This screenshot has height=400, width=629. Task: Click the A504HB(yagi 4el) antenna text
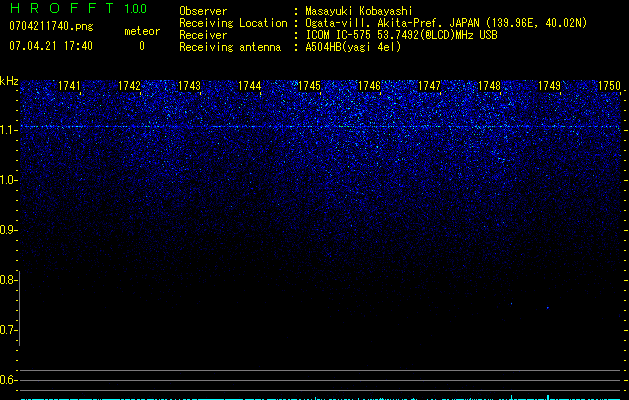(353, 47)
